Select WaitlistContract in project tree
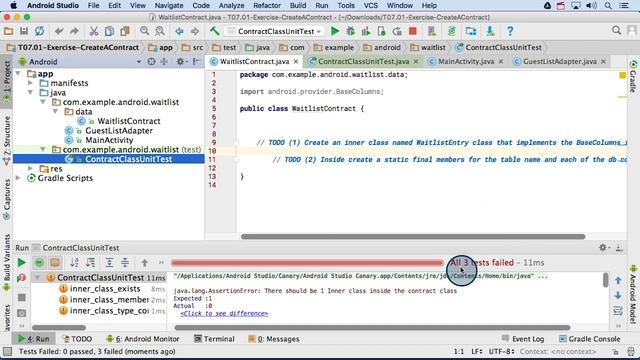Screen dimensions: 640x360 [x=129, y=121]
